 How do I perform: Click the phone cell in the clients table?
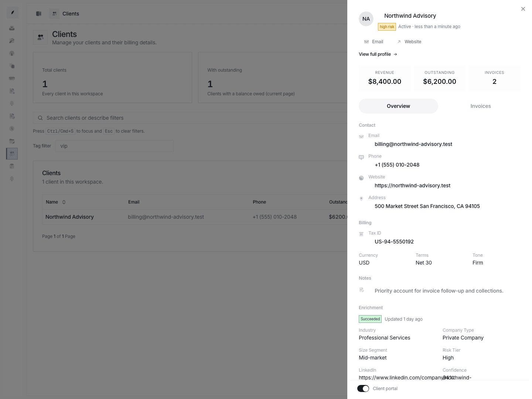[x=274, y=217]
